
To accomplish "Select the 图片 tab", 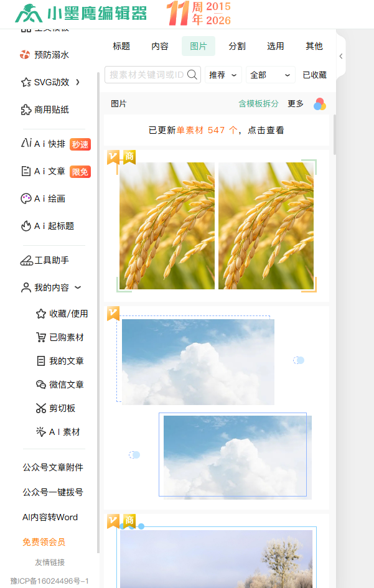I will click(x=199, y=46).
